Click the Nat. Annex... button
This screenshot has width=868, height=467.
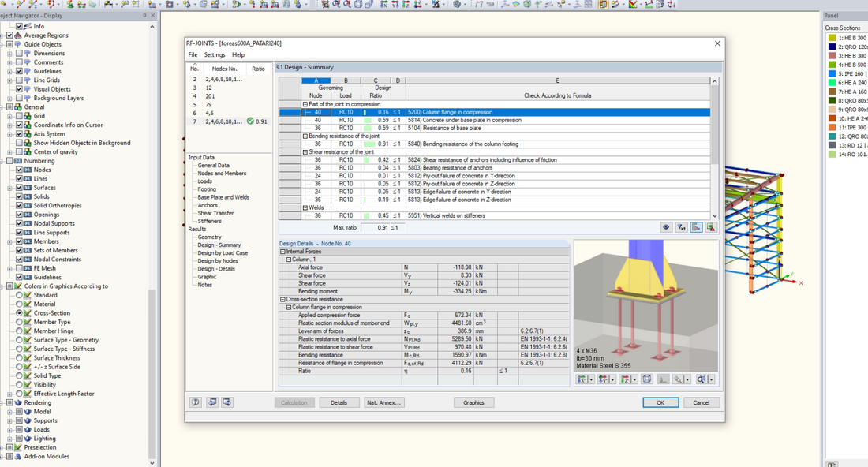(385, 402)
